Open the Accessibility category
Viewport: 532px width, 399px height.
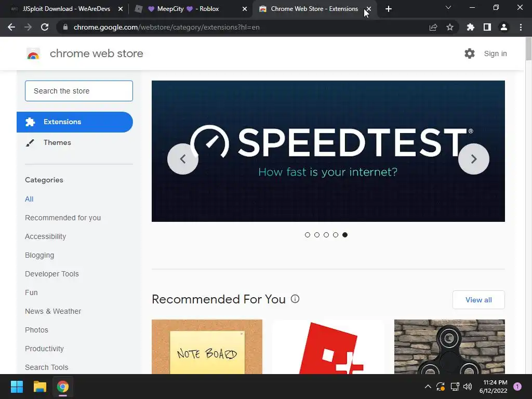46,236
